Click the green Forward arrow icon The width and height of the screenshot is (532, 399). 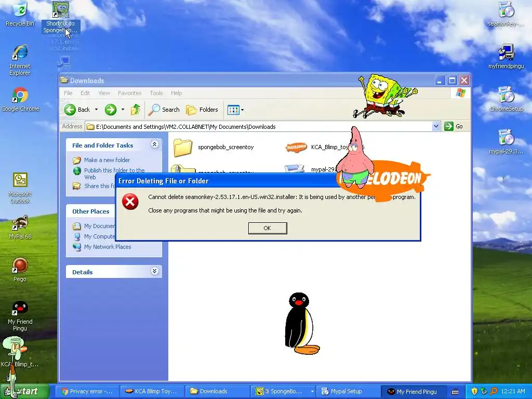111,110
